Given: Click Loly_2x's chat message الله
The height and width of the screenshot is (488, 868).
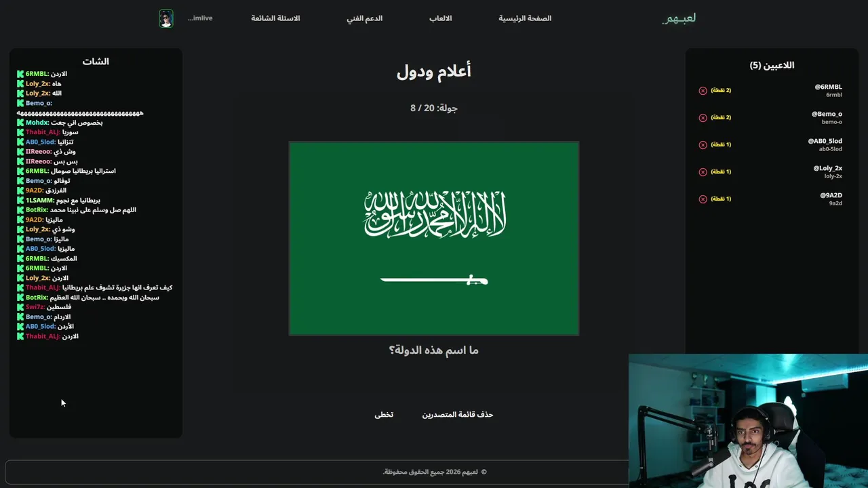Looking at the screenshot, I should [x=57, y=94].
